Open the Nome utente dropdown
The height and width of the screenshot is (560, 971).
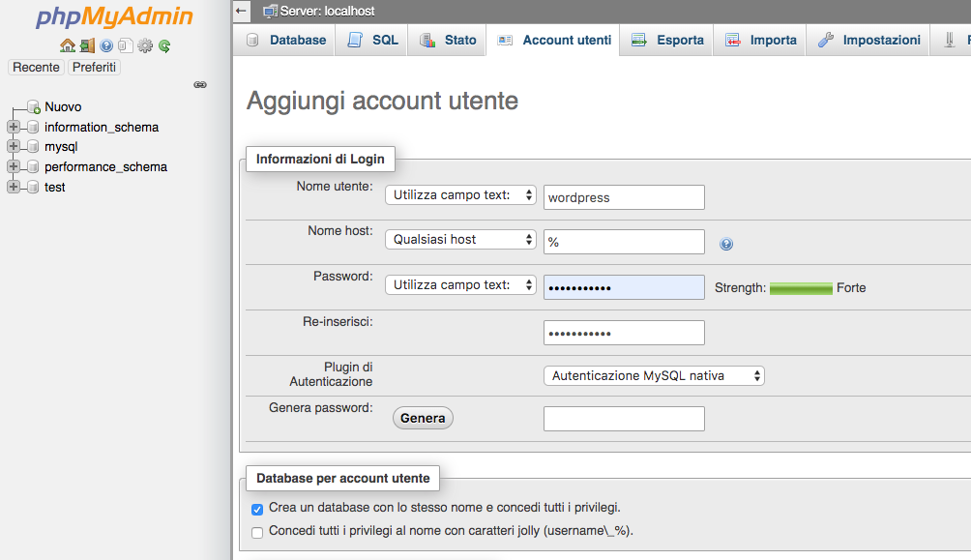460,194
